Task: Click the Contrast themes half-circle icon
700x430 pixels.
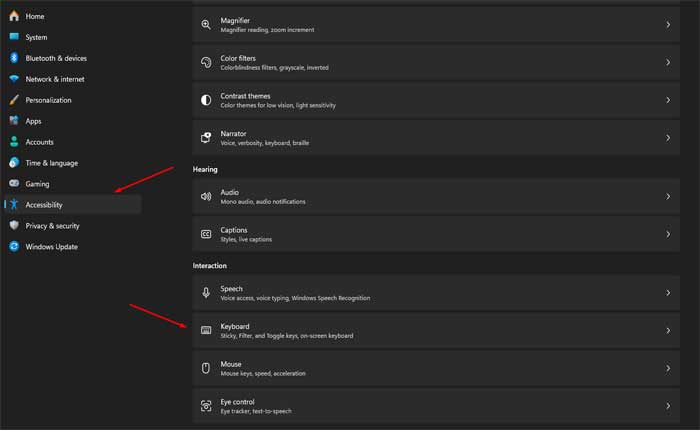Action: tap(206, 100)
